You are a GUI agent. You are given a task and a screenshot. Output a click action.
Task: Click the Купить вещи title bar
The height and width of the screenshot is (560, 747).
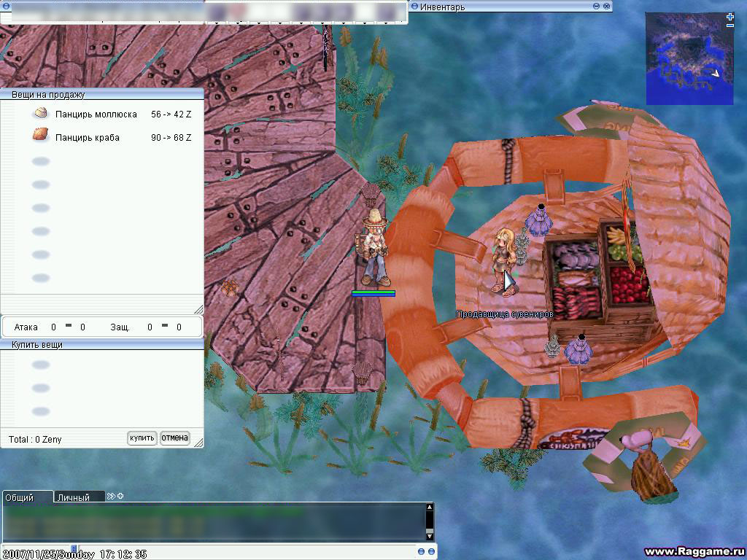[102, 344]
